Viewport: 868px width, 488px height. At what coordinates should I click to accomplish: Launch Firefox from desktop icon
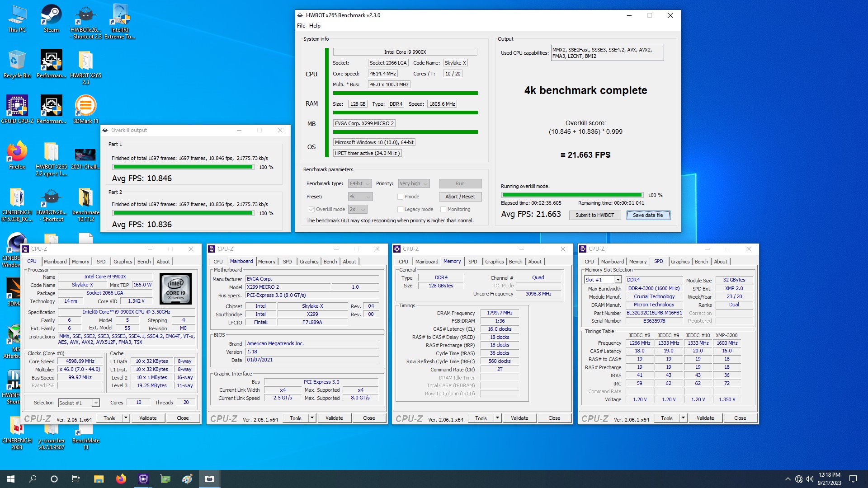[x=17, y=155]
